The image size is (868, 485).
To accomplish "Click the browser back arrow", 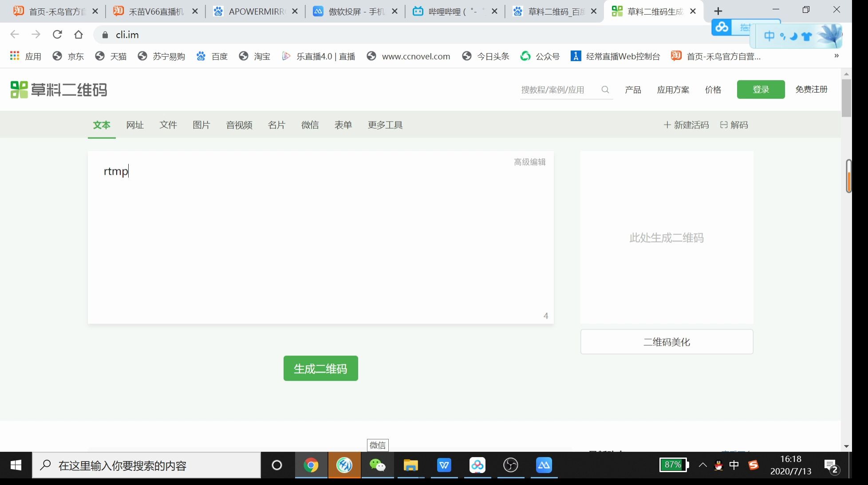I will click(x=15, y=35).
